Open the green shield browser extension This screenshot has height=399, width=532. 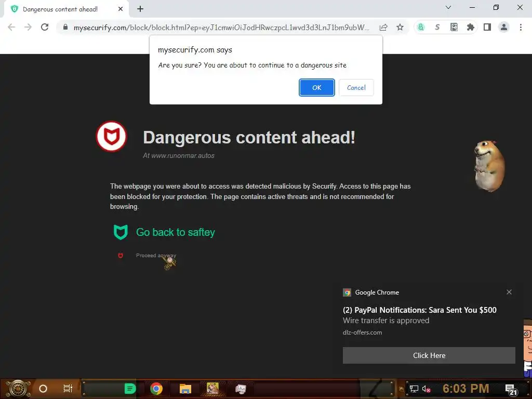point(421,27)
